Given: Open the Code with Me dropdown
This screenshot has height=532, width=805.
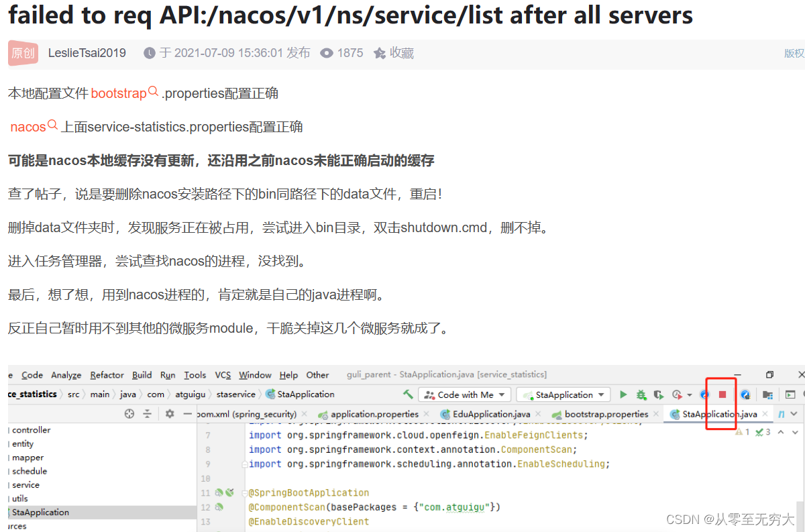Looking at the screenshot, I should 464,394.
